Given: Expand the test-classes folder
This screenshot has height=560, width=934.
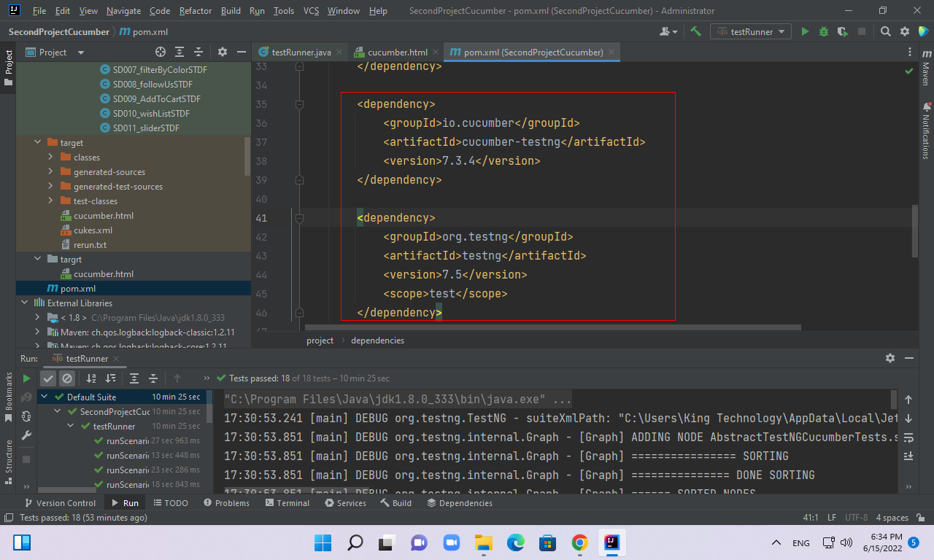Looking at the screenshot, I should click(x=50, y=201).
